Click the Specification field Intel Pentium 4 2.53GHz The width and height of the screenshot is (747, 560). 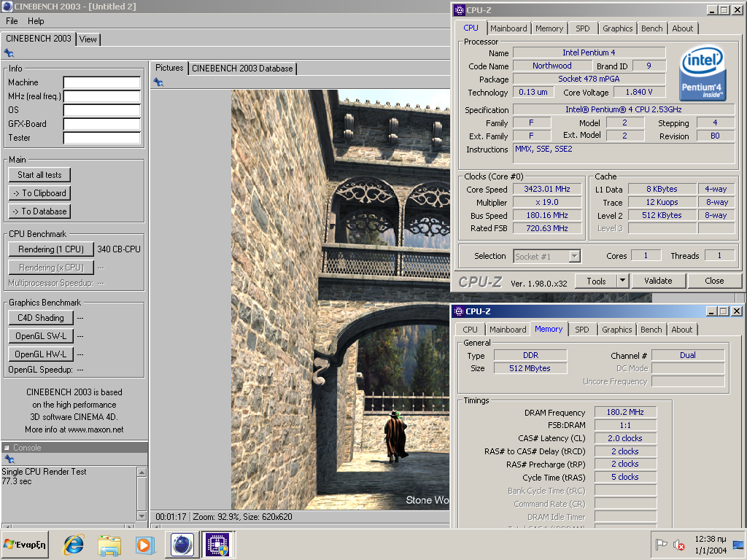623,109
